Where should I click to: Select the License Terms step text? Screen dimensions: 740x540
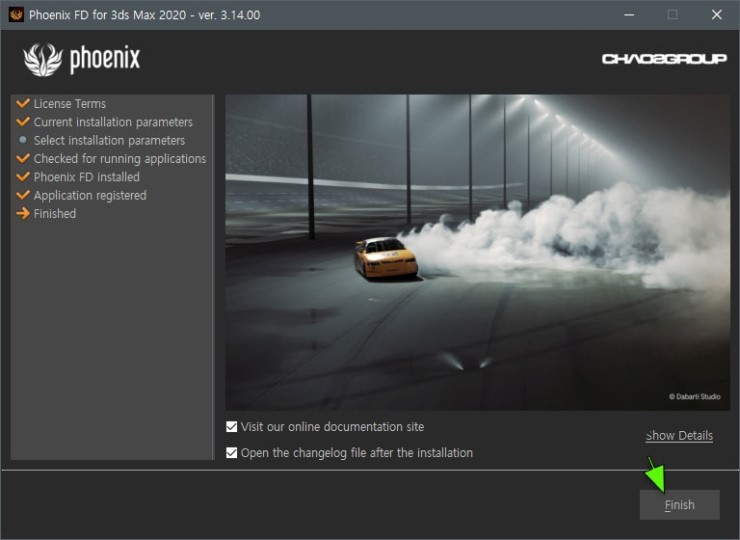point(70,103)
